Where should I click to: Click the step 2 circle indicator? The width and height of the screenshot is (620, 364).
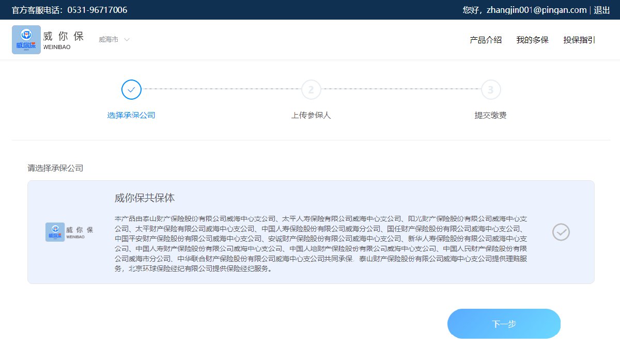311,90
